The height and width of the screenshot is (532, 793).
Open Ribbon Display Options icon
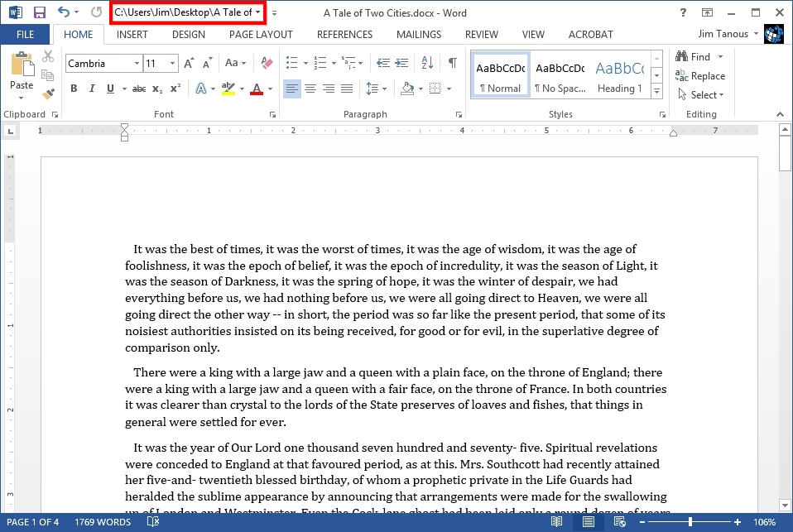(707, 12)
